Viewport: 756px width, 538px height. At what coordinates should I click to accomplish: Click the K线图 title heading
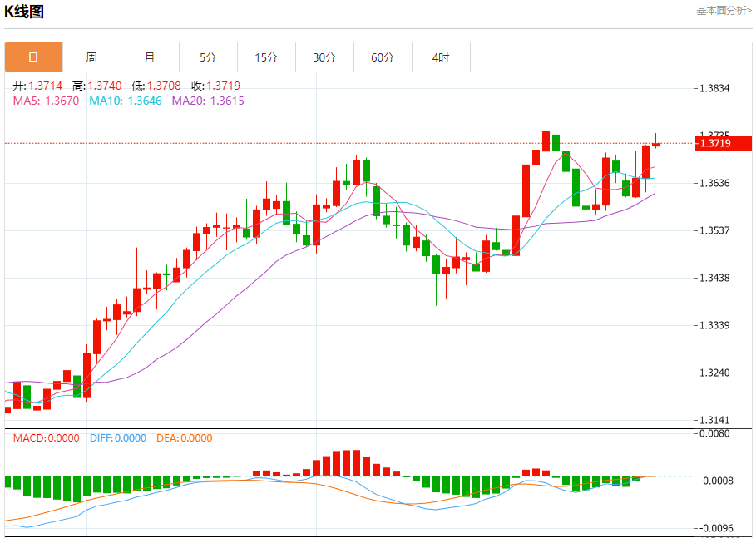pos(24,12)
